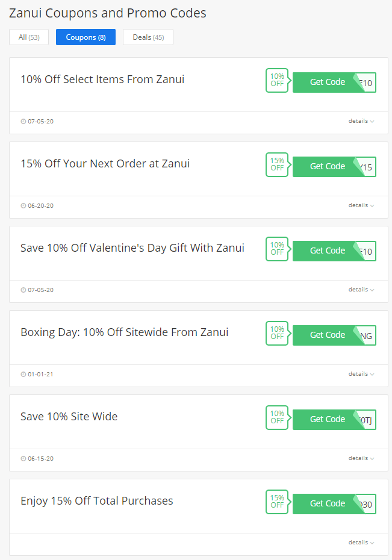This screenshot has width=392, height=560.
Task: Switch to the All (53) tab
Action: click(29, 37)
